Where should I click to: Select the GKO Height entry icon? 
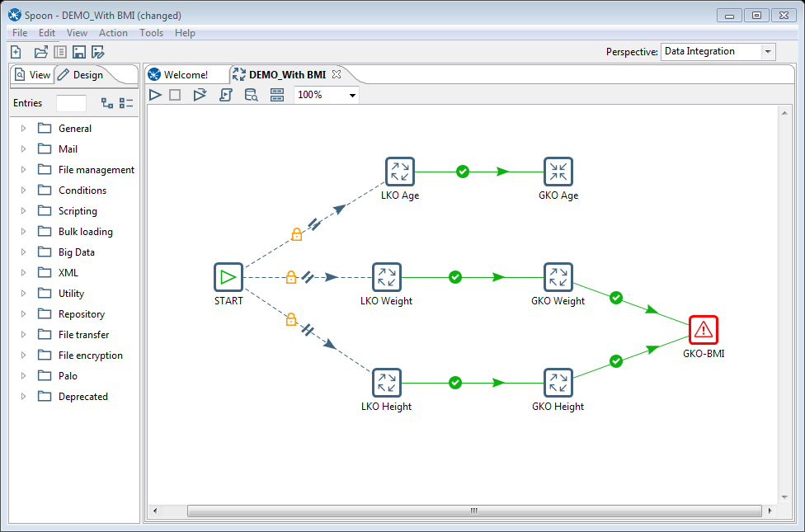558,383
